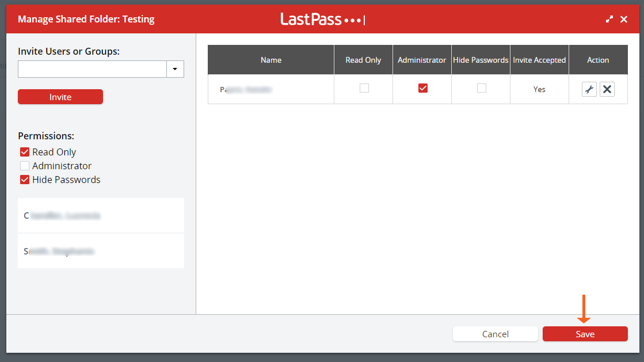Click the X remove user icon in Action column

(x=607, y=89)
